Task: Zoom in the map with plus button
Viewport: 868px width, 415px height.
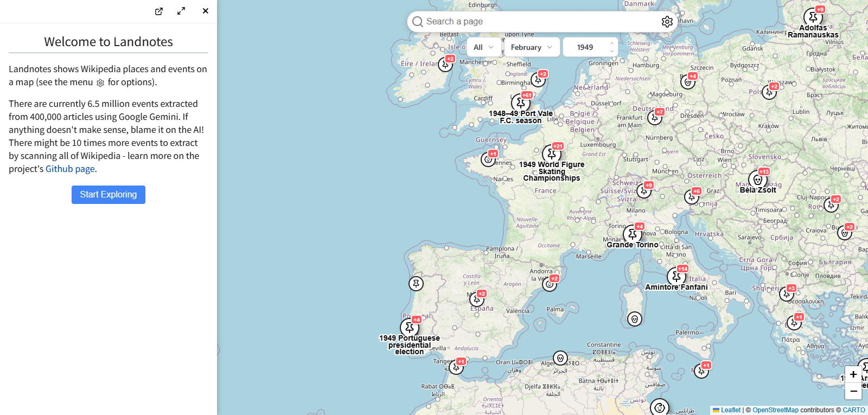Action: (x=853, y=374)
